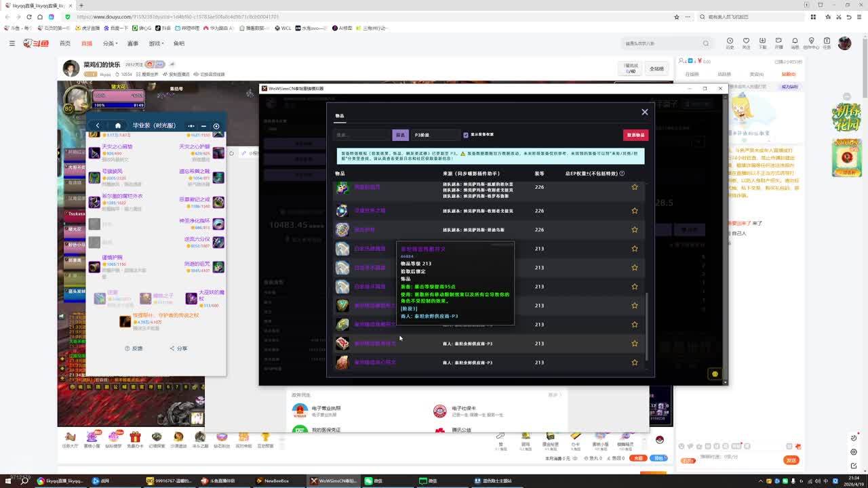This screenshot has width=868, height=488.
Task: Open the Douyu hamburger side menu
Action: click(x=12, y=43)
